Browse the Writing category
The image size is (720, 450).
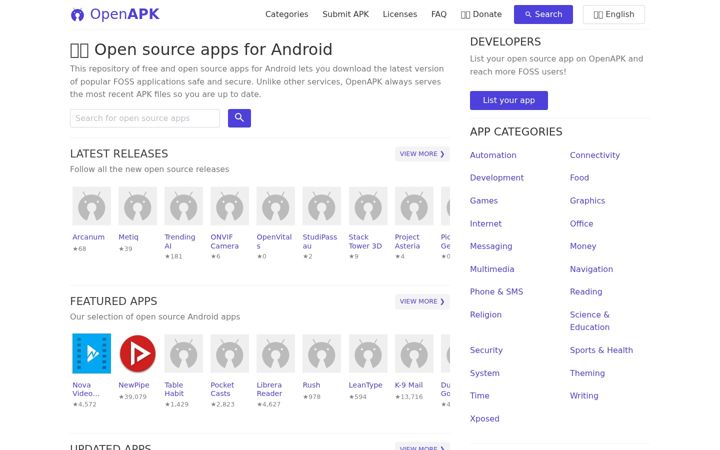584,395
